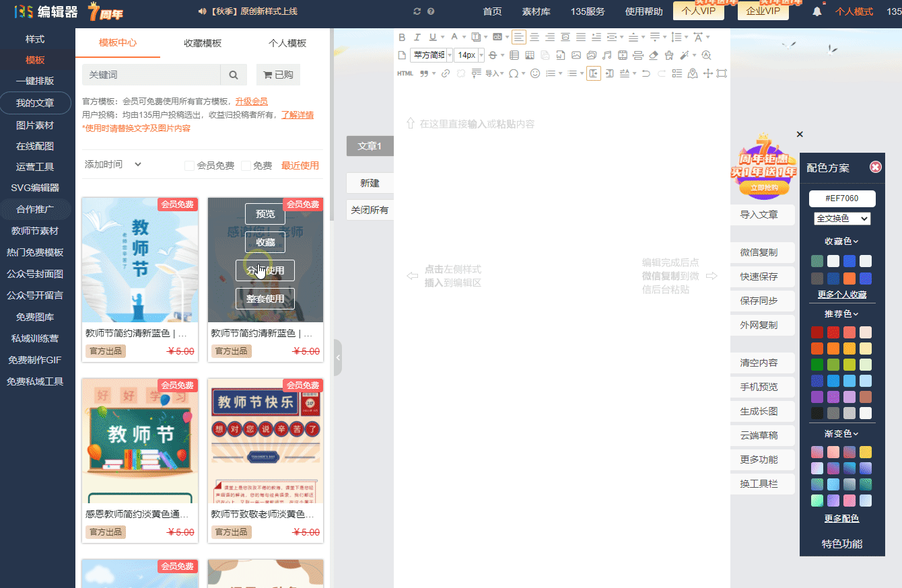The width and height of the screenshot is (902, 588).
Task: Close the anniversary promo banner
Action: coord(800,135)
